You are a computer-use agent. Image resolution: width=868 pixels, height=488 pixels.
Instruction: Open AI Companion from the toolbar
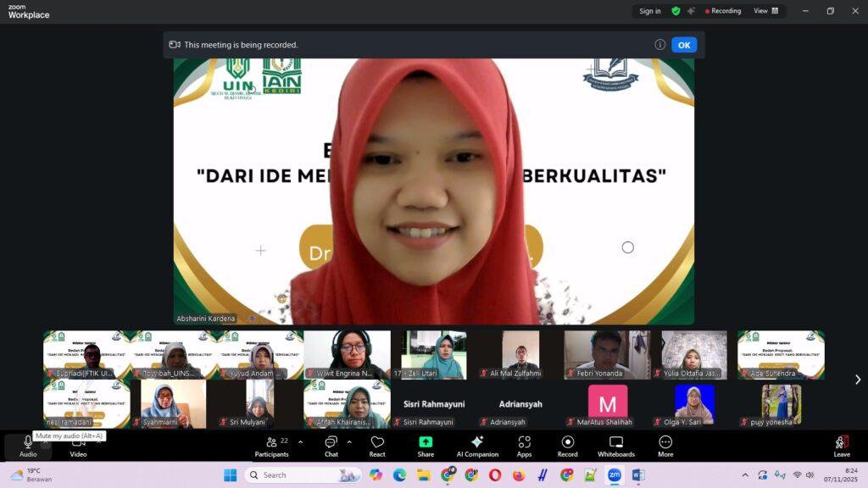point(477,446)
